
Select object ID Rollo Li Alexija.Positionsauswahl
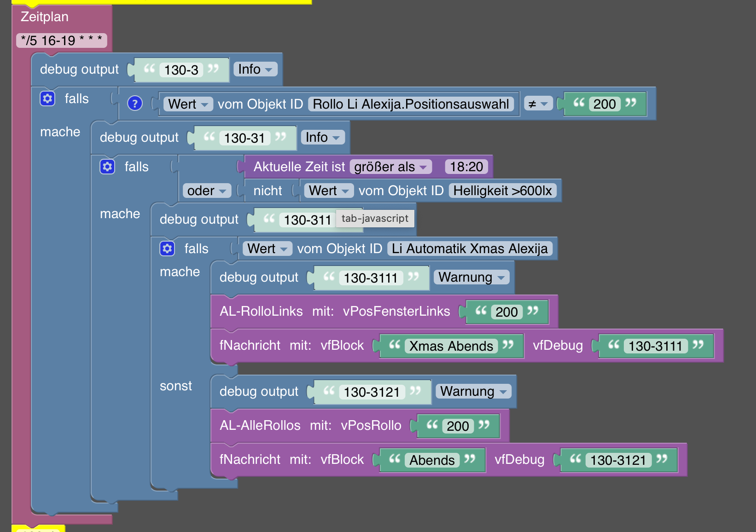click(411, 104)
